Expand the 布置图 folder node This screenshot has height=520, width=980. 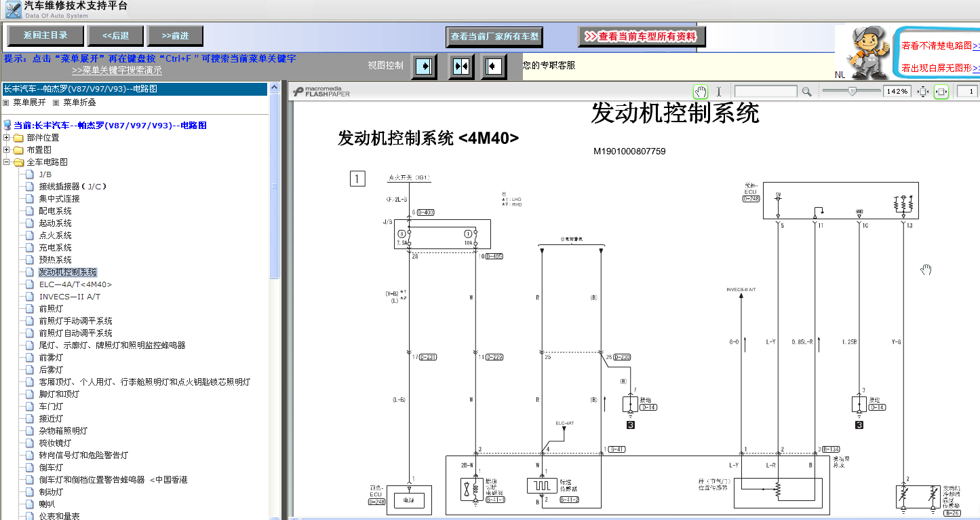tap(7, 150)
